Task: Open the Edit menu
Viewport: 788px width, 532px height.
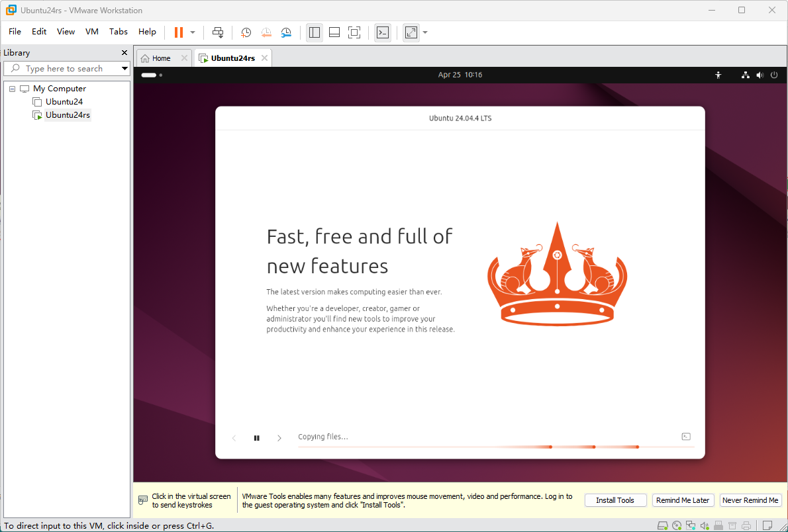Action: (38, 31)
